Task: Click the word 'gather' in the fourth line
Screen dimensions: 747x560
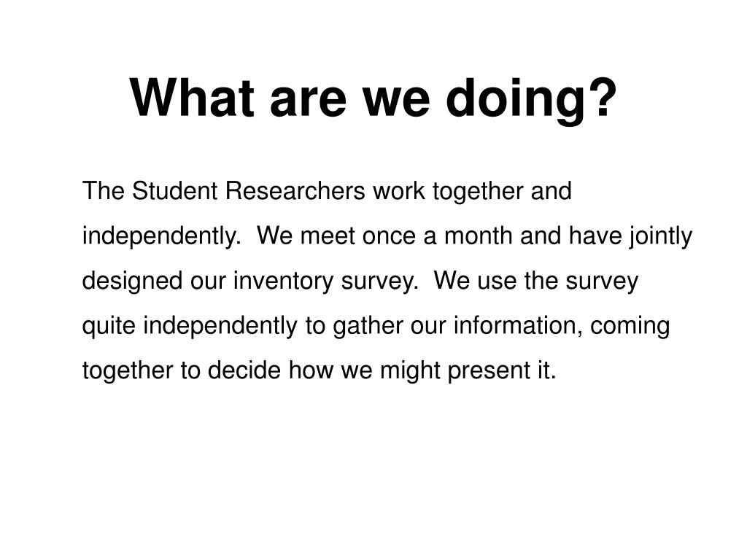Action: [368, 327]
